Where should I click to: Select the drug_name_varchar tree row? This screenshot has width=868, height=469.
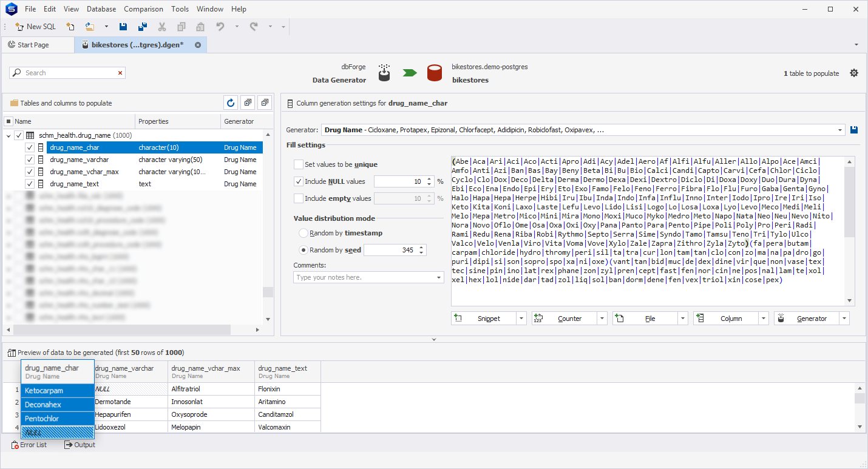(x=154, y=160)
